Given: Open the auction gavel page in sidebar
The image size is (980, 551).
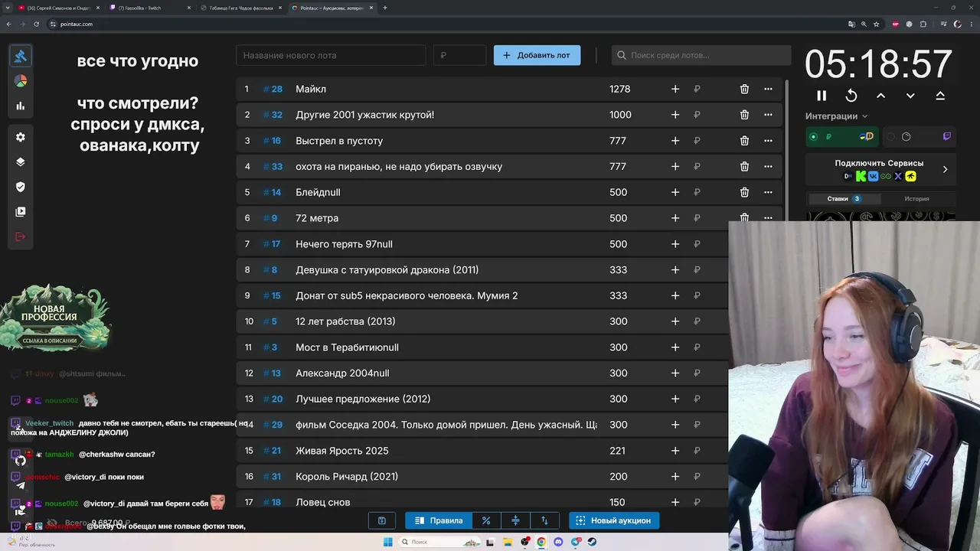Looking at the screenshot, I should pos(21,55).
